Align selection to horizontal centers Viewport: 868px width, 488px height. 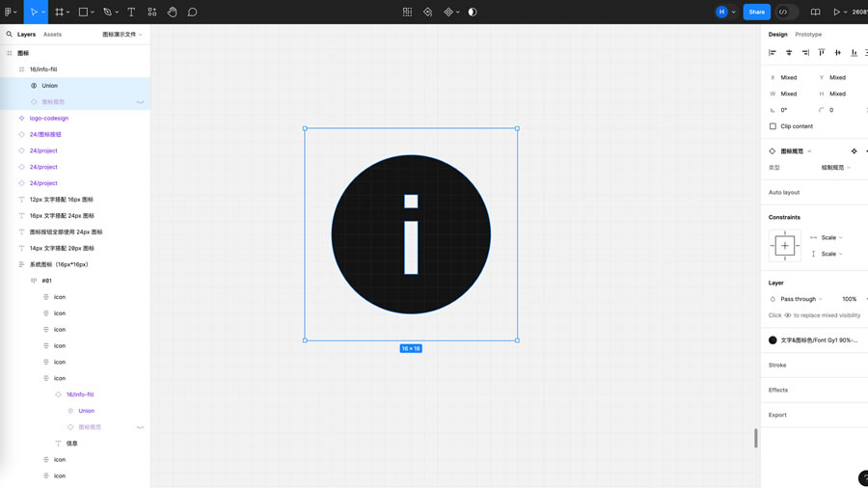point(789,53)
